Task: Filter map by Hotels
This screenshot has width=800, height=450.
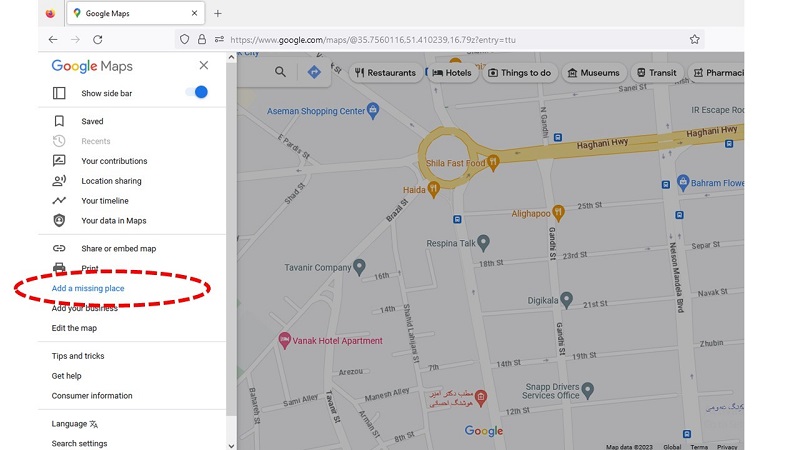Action: [452, 73]
